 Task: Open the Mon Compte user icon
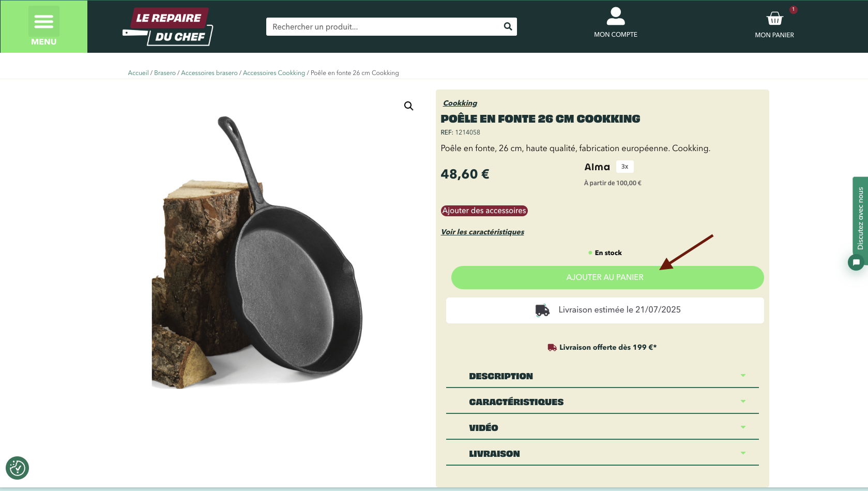(615, 16)
